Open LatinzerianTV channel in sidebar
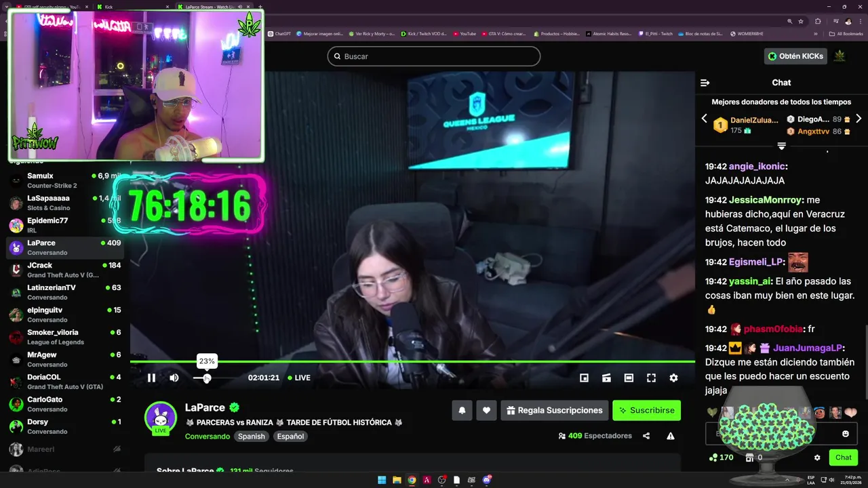The height and width of the screenshot is (488, 868). click(65, 292)
